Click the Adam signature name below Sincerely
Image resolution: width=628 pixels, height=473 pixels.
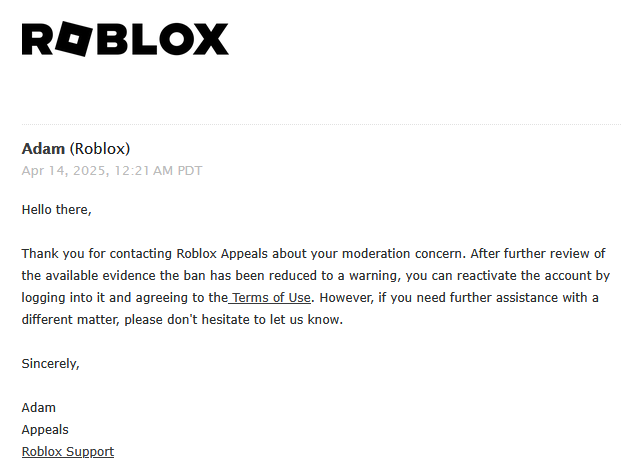[x=39, y=408]
